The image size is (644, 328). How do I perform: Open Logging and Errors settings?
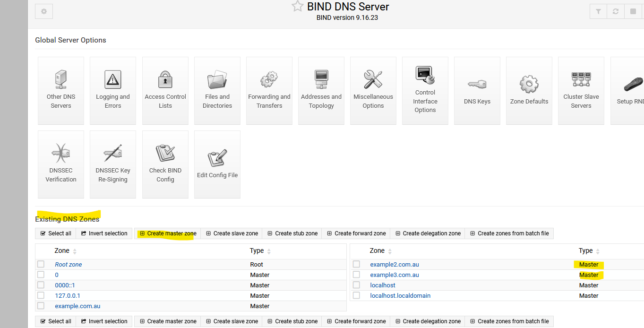coord(113,91)
